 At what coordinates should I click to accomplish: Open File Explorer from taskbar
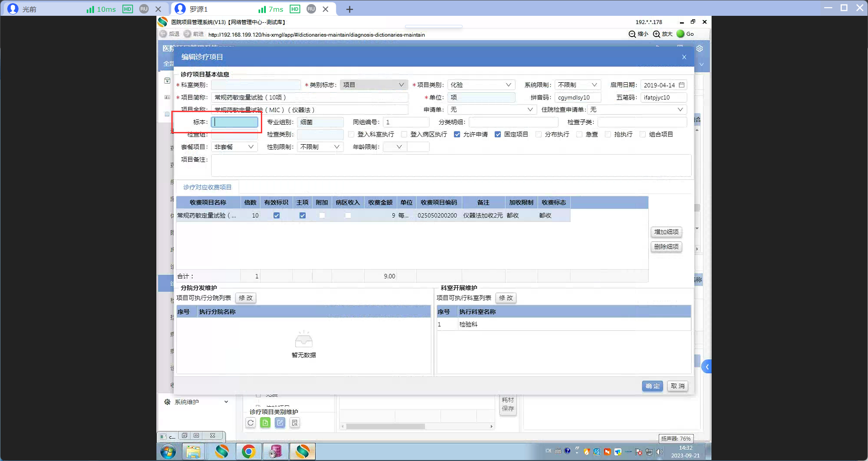193,452
